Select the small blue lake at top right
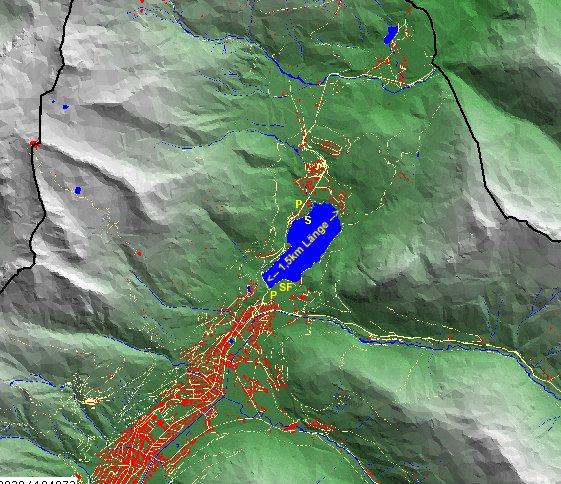This screenshot has width=561, height=484. click(391, 34)
